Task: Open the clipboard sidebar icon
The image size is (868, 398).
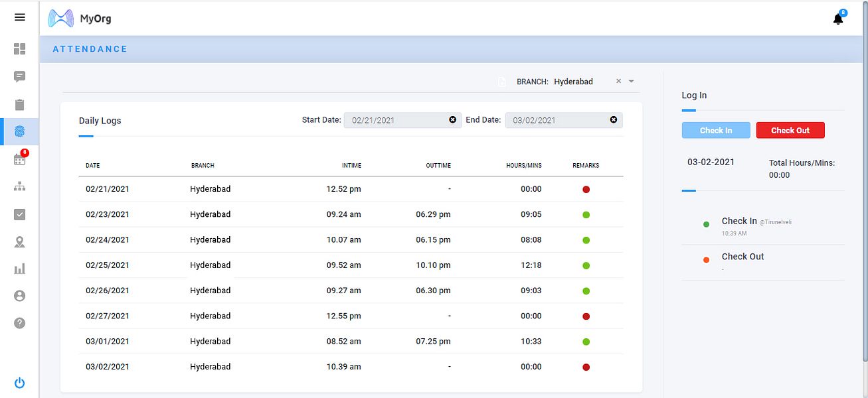Action: (x=19, y=104)
